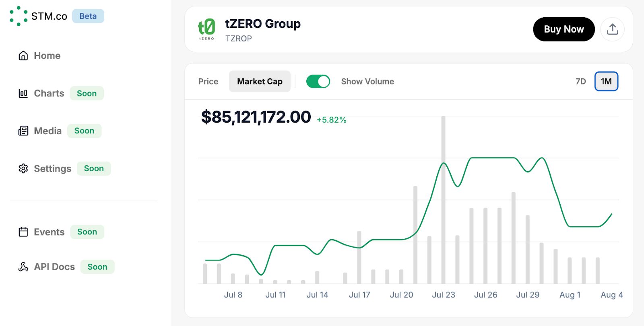
Task: Click the $85,121,172.00 market cap value
Action: pyautogui.click(x=256, y=117)
